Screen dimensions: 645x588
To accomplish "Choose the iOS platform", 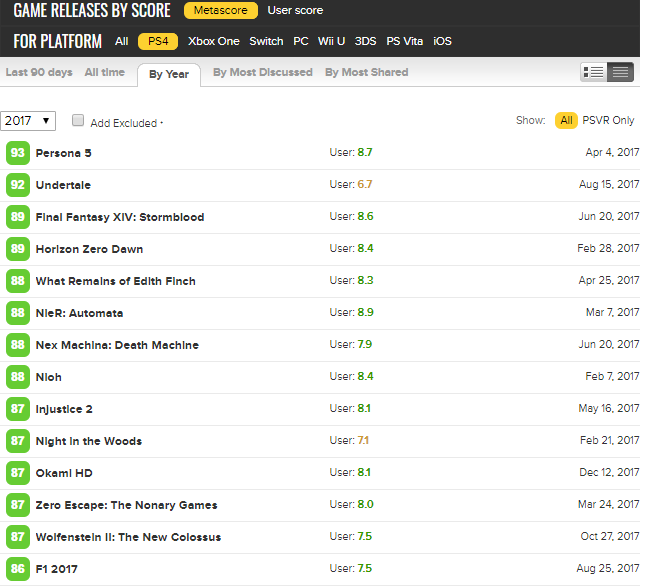I will 442,41.
